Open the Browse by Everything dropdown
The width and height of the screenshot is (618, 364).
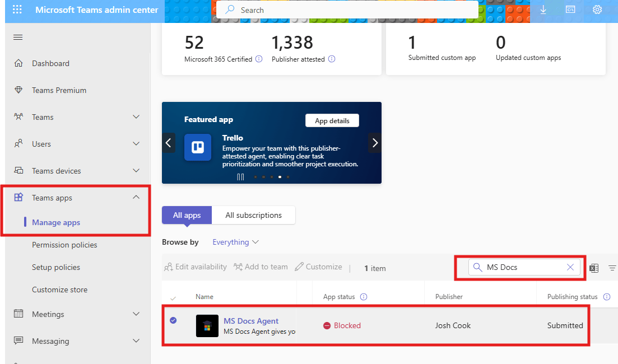(x=235, y=242)
